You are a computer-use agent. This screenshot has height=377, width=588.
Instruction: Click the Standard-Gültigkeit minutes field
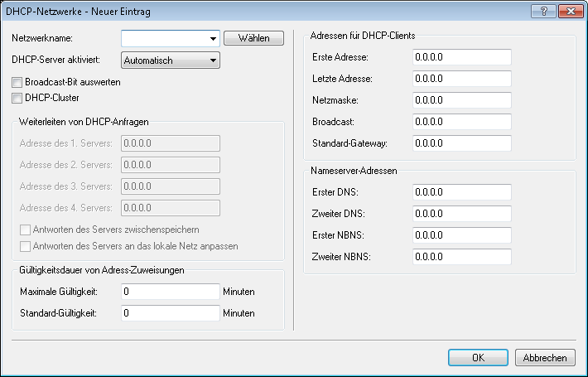pyautogui.click(x=170, y=313)
